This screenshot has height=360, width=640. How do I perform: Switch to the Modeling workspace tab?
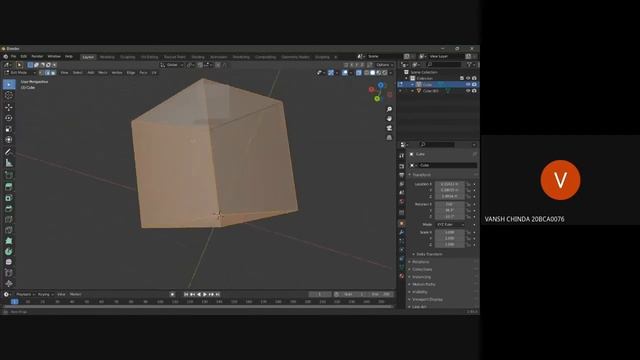click(107, 57)
